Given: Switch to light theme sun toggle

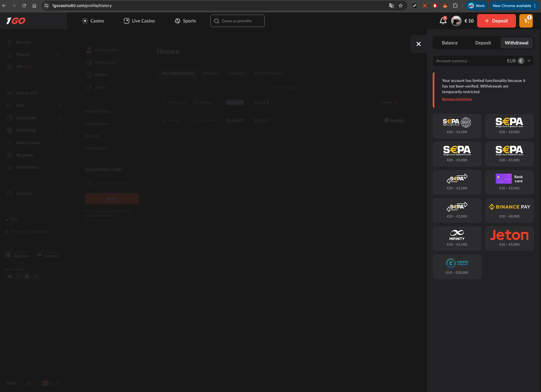Looking at the screenshot, I should (36, 383).
